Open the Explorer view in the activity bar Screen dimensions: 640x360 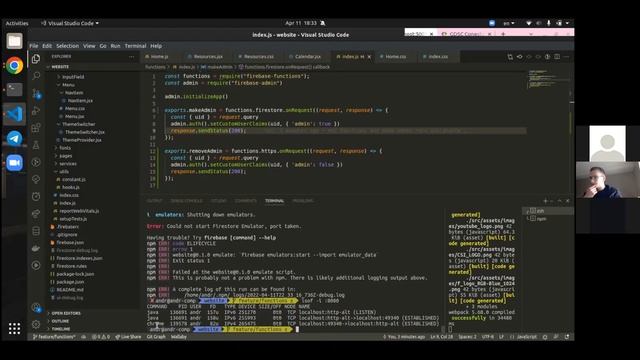click(x=36, y=59)
